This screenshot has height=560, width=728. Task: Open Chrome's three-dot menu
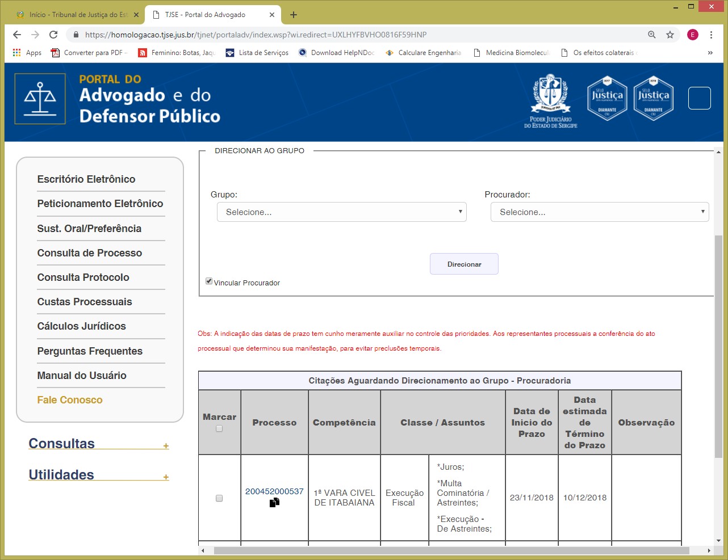711,35
